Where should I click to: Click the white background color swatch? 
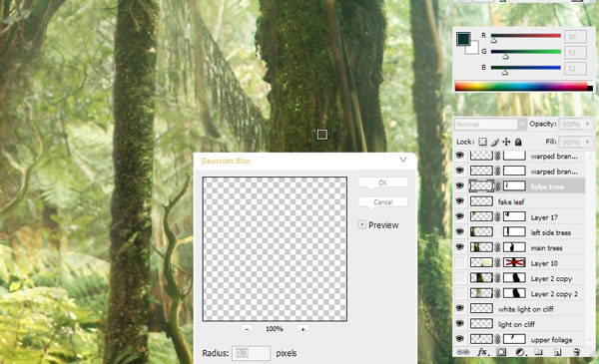point(473,49)
